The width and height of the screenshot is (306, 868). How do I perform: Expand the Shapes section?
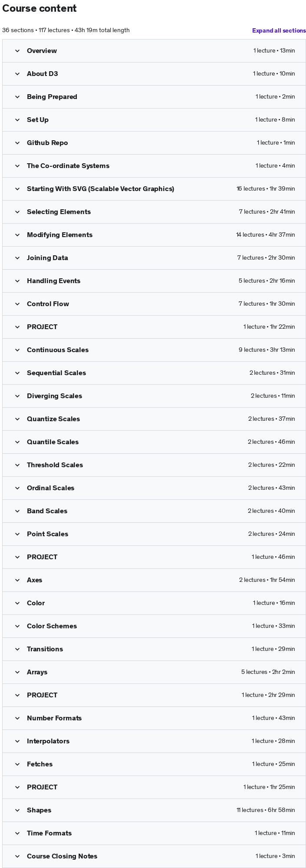coord(154,810)
